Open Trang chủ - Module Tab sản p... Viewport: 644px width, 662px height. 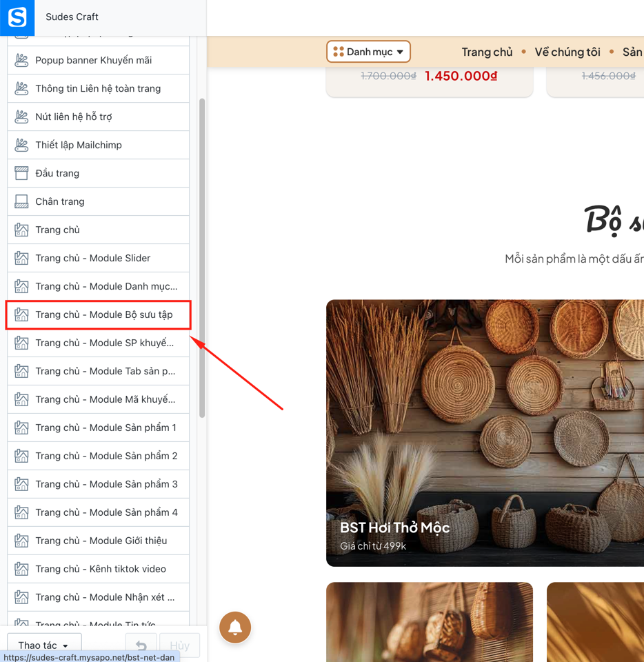click(99, 372)
